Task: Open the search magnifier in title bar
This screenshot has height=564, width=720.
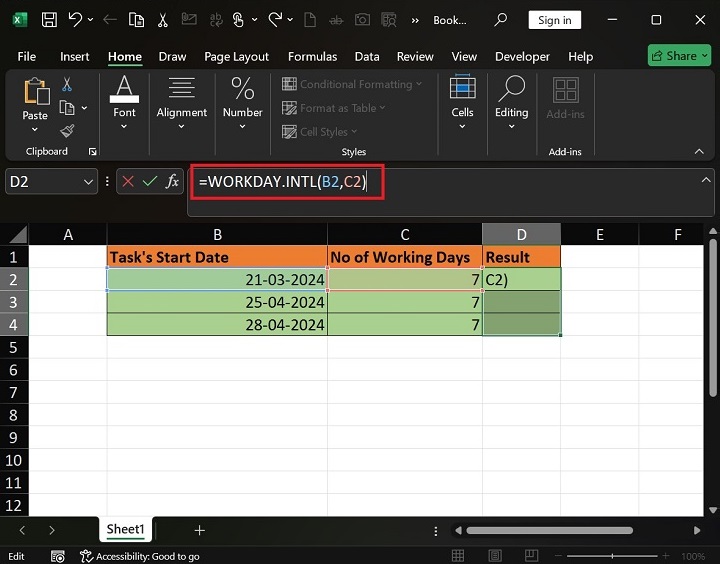Action: coord(500,20)
